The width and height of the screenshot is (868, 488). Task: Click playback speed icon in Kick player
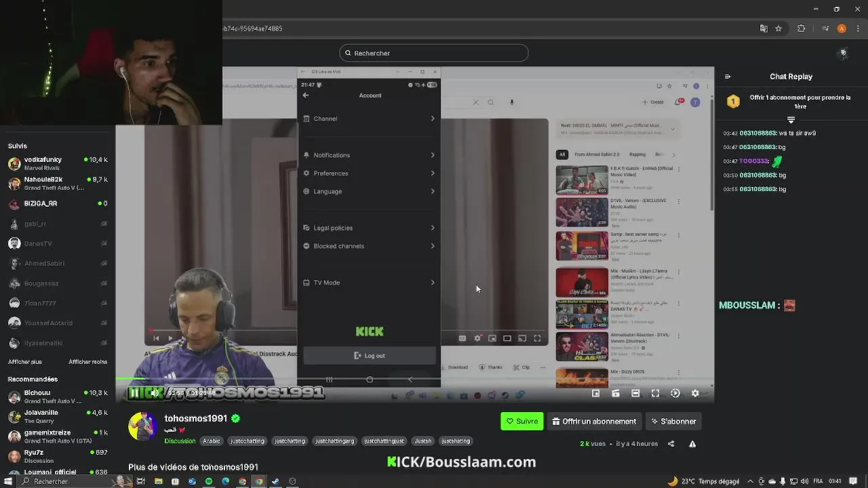click(675, 393)
